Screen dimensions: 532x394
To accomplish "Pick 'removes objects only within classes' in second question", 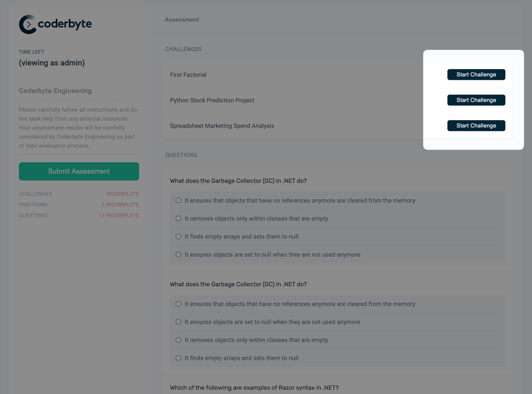I will pyautogui.click(x=179, y=340).
